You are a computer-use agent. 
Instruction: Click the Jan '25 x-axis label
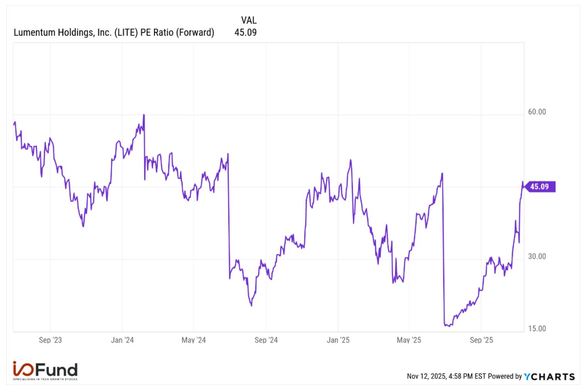click(x=338, y=340)
